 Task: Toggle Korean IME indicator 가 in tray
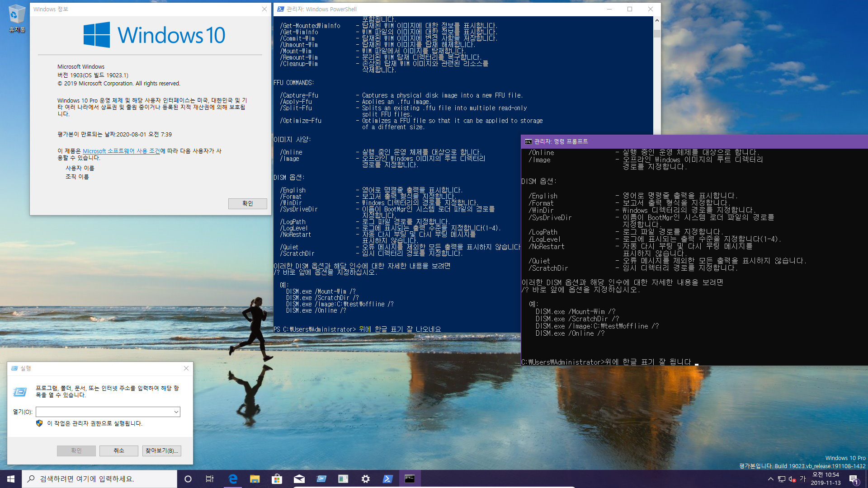pyautogui.click(x=803, y=479)
